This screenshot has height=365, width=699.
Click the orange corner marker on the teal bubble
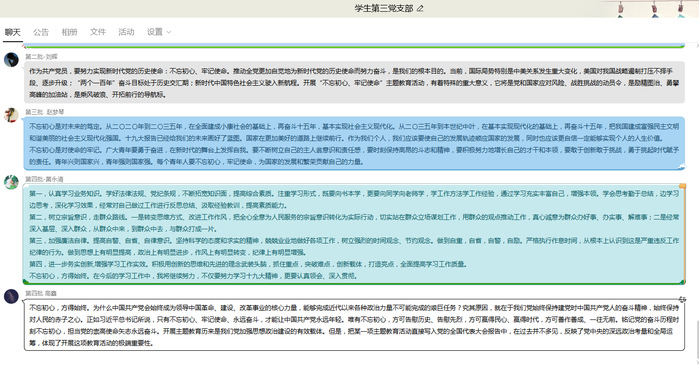[682, 186]
